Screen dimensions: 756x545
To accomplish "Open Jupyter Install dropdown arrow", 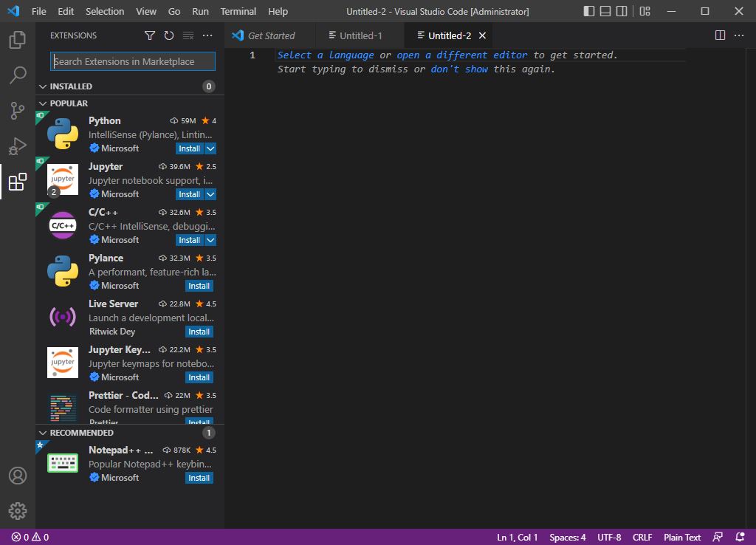I will tap(210, 194).
